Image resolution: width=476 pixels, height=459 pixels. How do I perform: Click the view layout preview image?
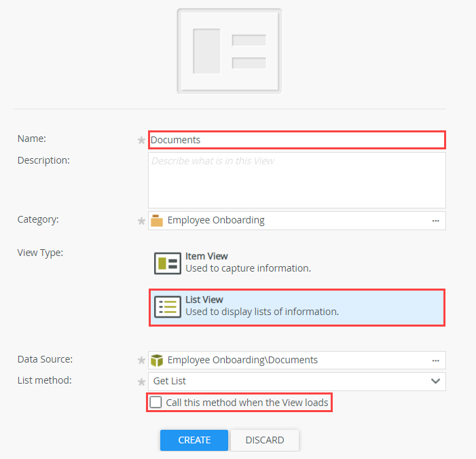pyautogui.click(x=229, y=51)
